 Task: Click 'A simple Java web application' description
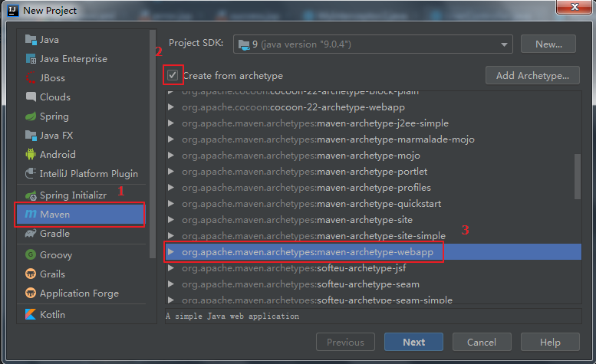tap(232, 316)
